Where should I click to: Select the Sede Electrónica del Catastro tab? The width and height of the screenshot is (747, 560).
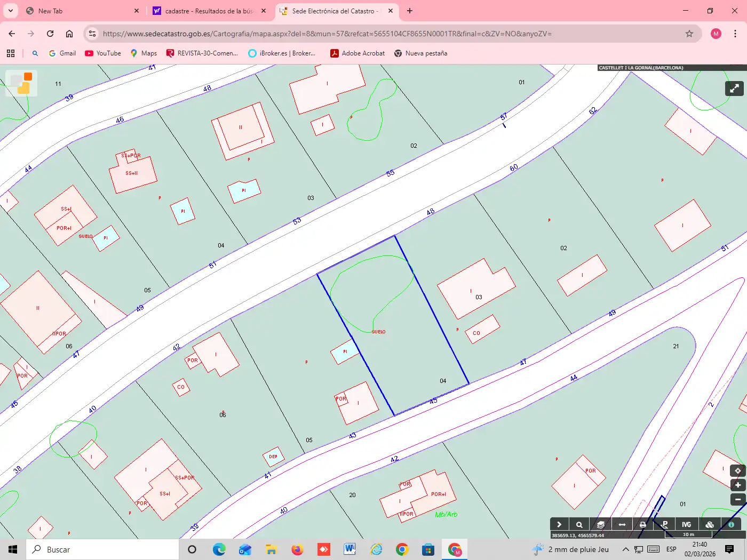pyautogui.click(x=336, y=11)
